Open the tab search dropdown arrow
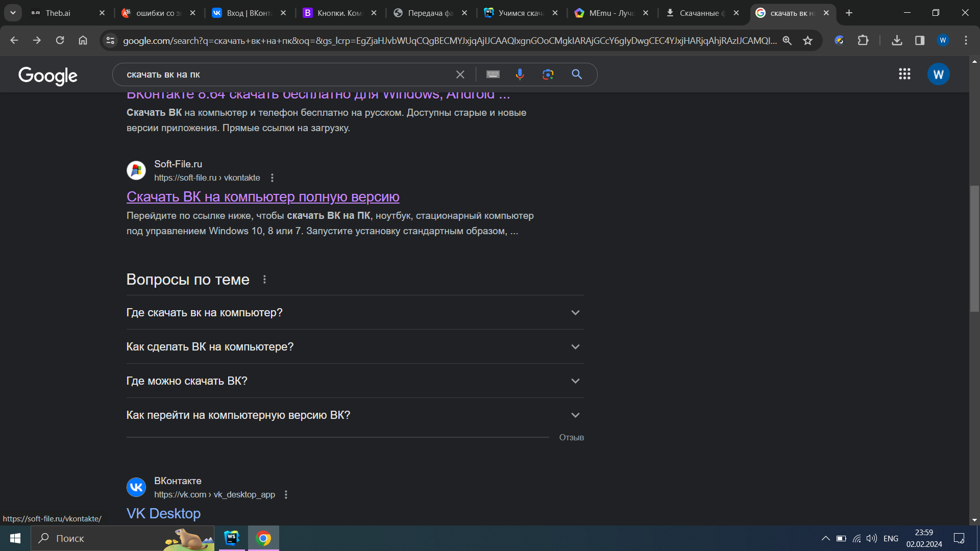 (13, 13)
